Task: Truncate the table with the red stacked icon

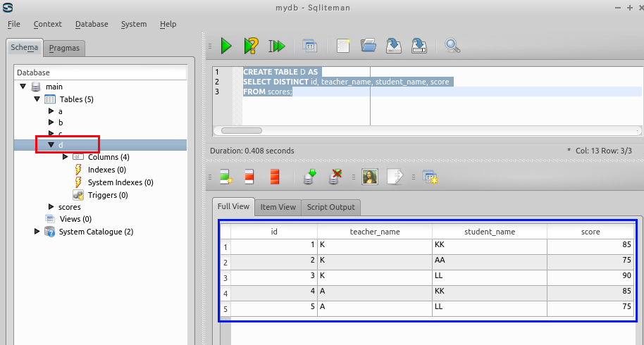Action: 275,177
